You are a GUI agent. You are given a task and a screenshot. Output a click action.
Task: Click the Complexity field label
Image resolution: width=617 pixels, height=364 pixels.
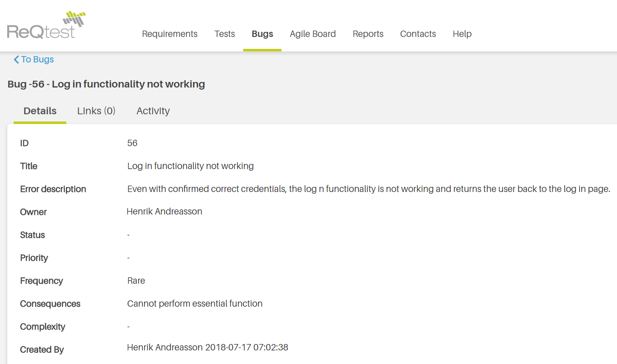[43, 327]
